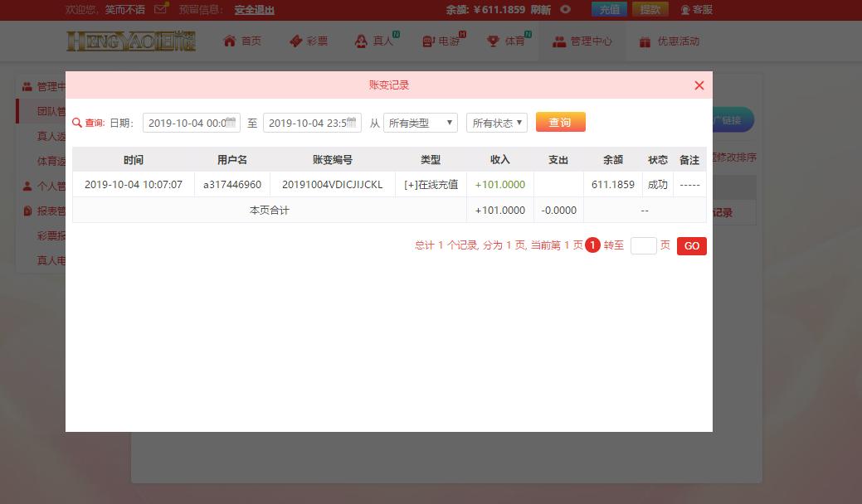The height and width of the screenshot is (504, 862).
Task: Open the 管理中心 nav item
Action: [x=582, y=41]
